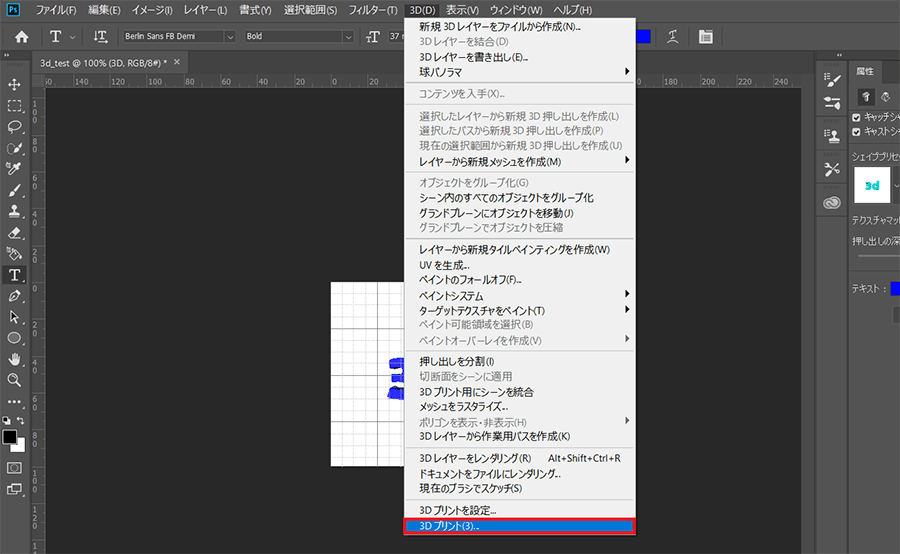Select the Eraser tool
Viewport: 900px width, 554px height.
pos(14,233)
